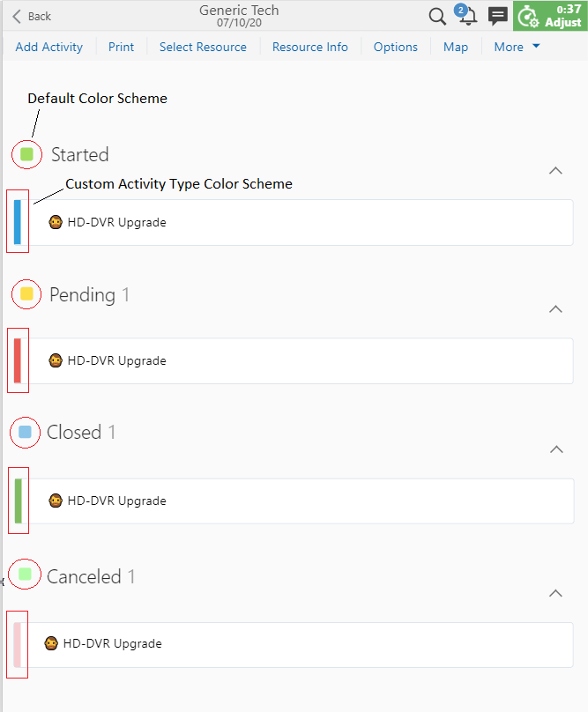Open notifications bell with badge
The width and height of the screenshot is (588, 712).
coord(465,15)
